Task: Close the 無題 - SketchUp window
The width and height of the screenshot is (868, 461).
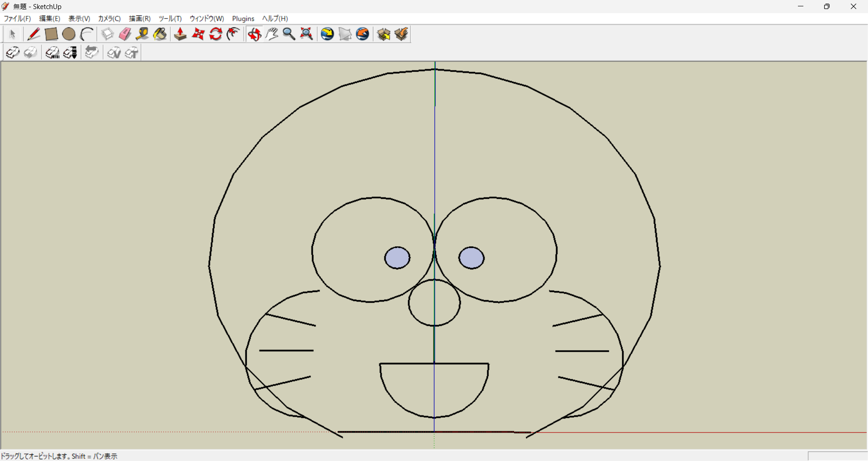Action: click(x=854, y=6)
